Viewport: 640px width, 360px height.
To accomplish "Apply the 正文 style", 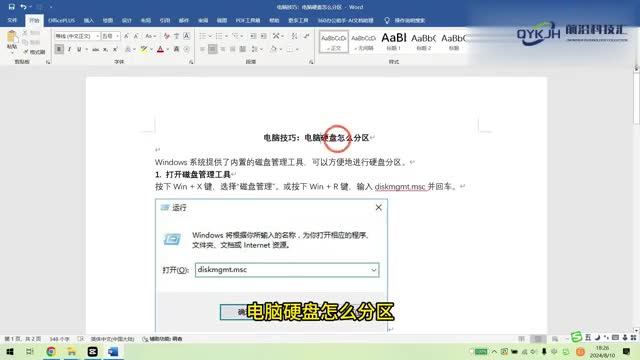I will click(333, 41).
